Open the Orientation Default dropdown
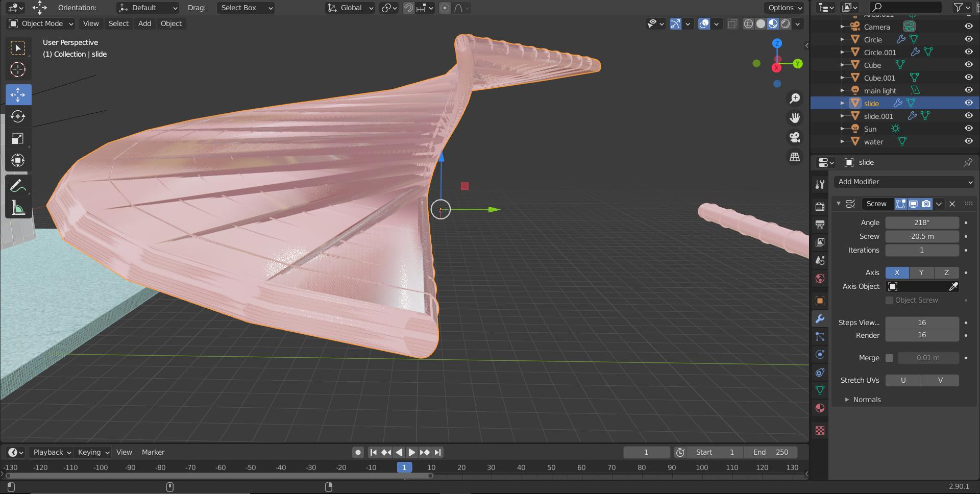Image resolution: width=980 pixels, height=494 pixels. point(148,8)
